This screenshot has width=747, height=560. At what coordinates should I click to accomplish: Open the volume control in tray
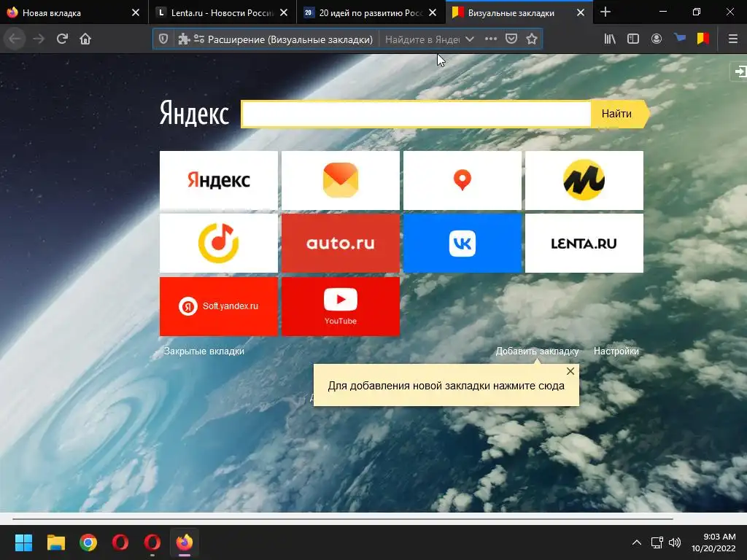pos(675,542)
